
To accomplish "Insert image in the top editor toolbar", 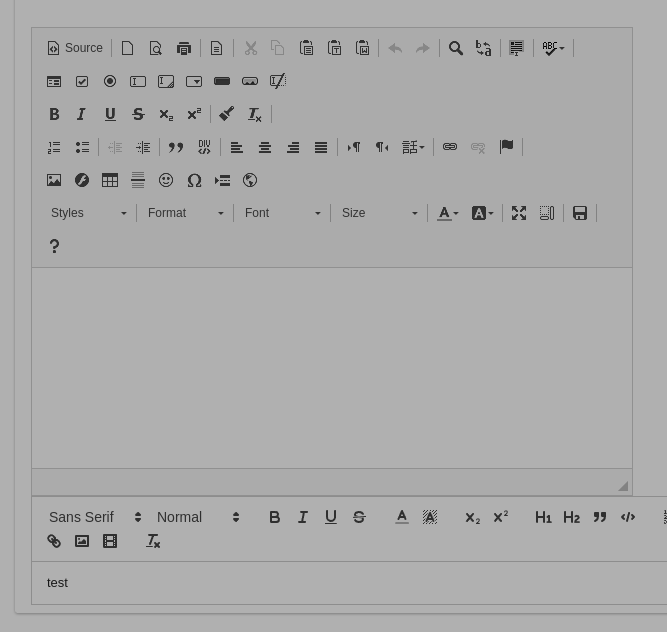I will (54, 180).
